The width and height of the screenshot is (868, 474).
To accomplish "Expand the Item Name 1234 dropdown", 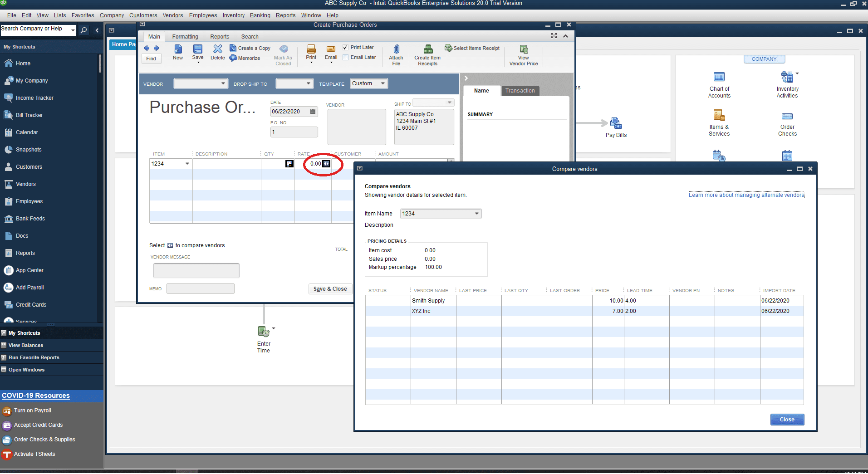I will pyautogui.click(x=476, y=213).
